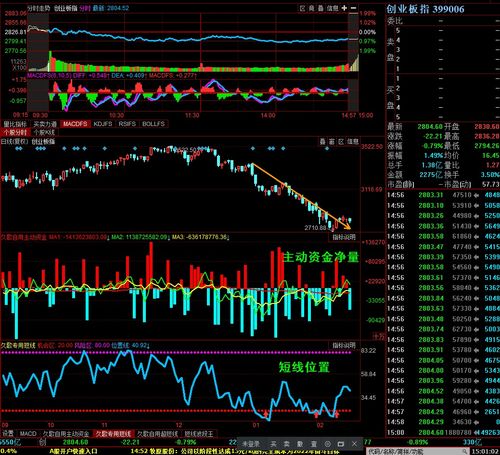
Task: Click the 2804.68 index value in the status bar
Action: [x=76, y=442]
